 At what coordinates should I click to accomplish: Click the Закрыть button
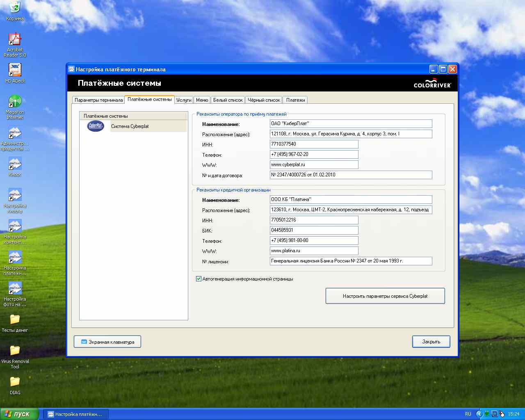[431, 342]
